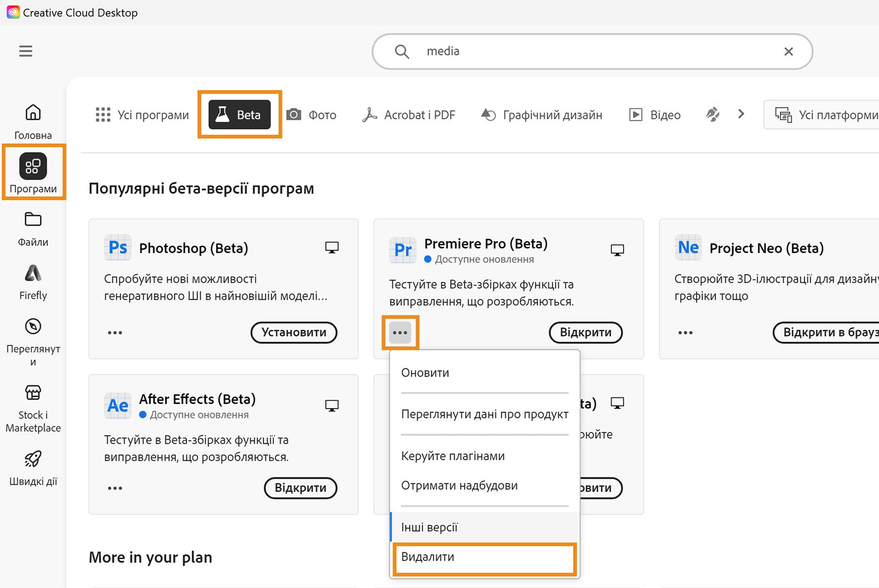Screen dimensions: 879x588
Task: Open Швидкі дії quick actions
Action: (x=33, y=468)
